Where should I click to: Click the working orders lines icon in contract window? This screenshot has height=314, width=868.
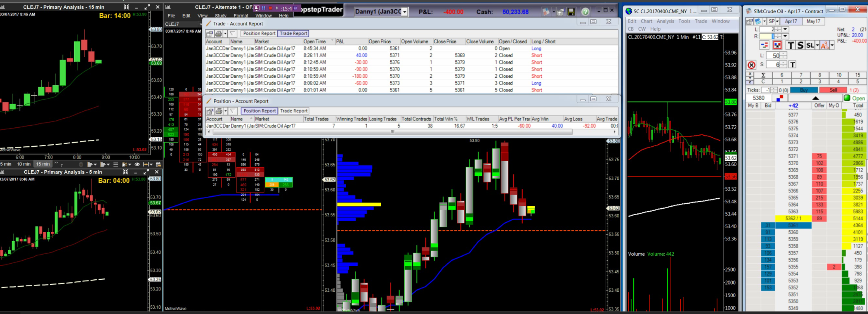pos(764,45)
